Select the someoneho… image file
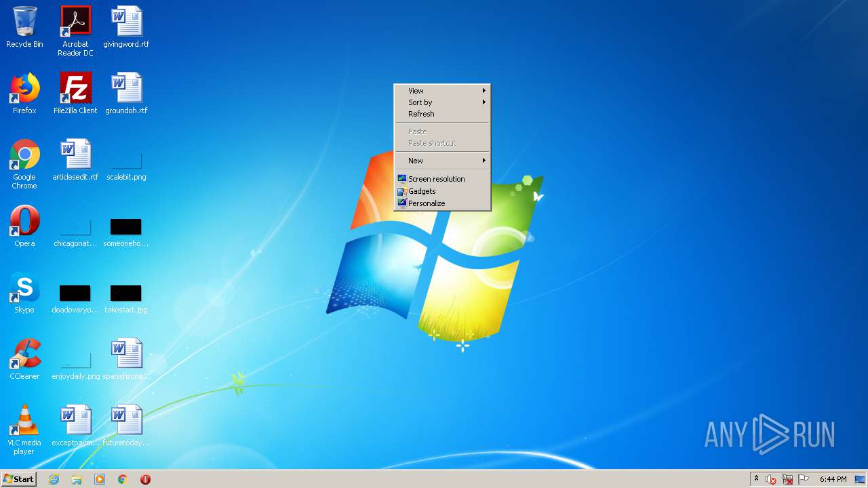 126,232
